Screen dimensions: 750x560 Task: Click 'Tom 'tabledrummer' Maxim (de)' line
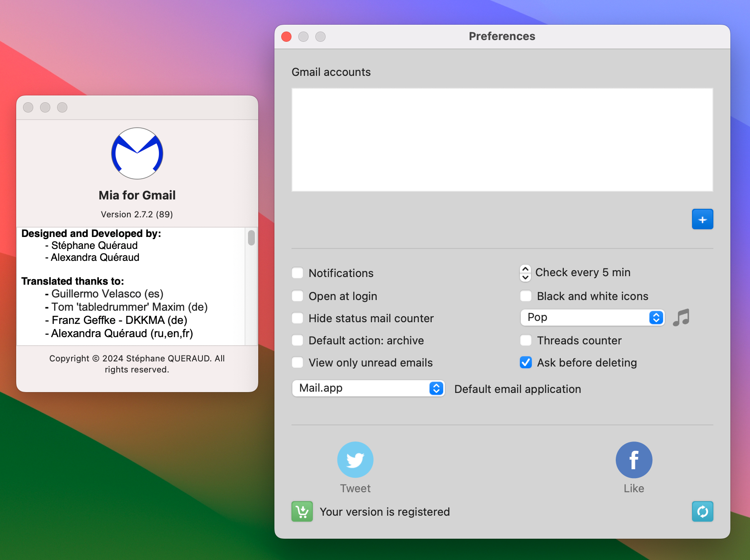tap(130, 307)
